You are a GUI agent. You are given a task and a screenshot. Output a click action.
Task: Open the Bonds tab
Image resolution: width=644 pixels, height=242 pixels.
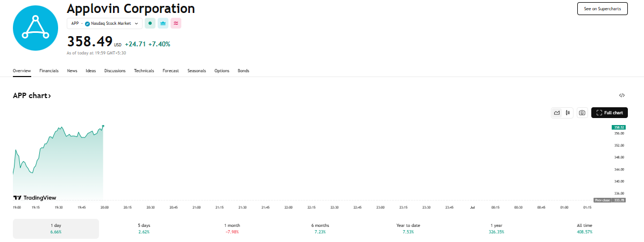coord(244,71)
